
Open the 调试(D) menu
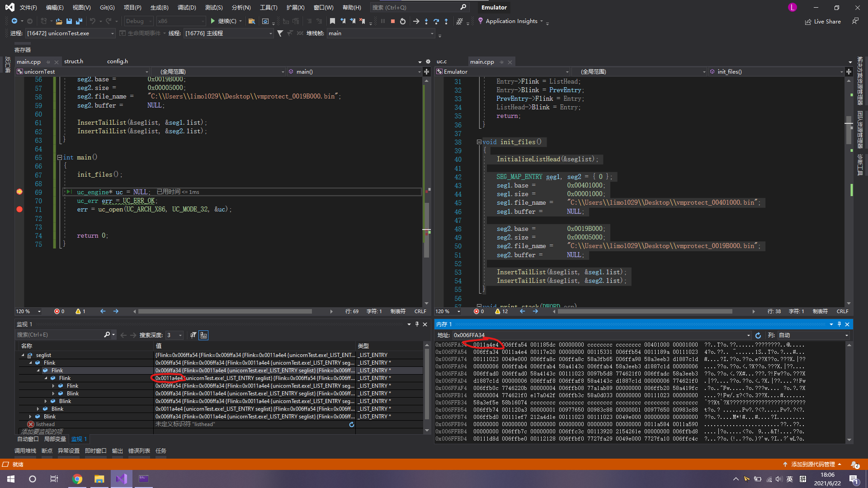187,7
